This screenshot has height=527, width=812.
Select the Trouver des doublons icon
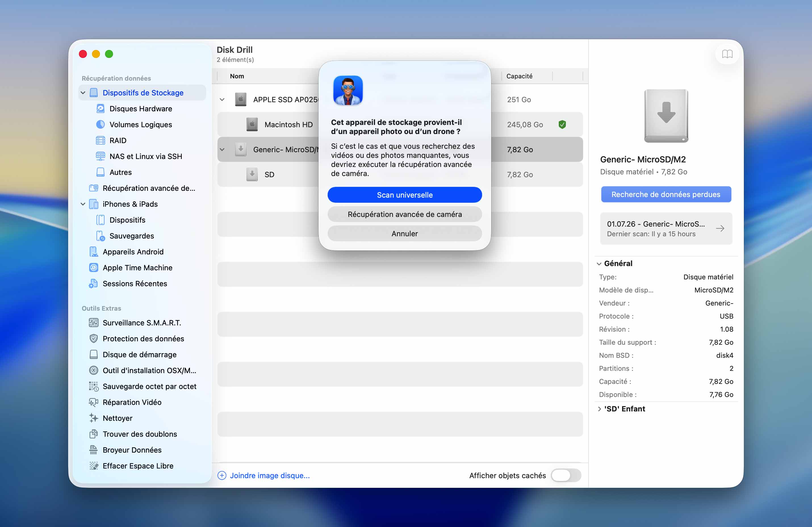tap(93, 434)
